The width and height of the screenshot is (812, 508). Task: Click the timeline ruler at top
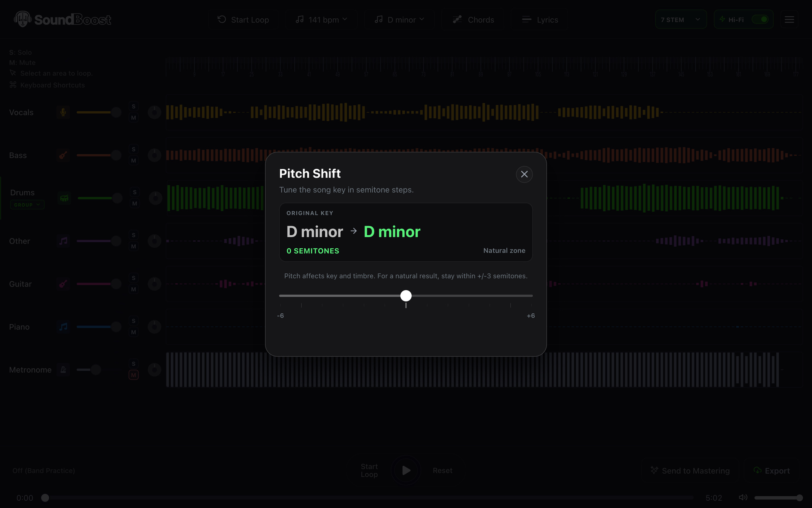tap(484, 67)
